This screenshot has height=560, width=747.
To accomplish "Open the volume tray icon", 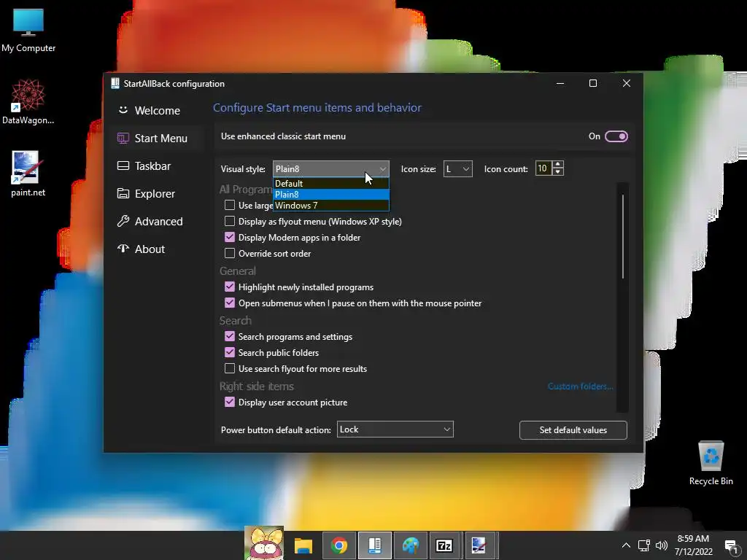I will (661, 545).
